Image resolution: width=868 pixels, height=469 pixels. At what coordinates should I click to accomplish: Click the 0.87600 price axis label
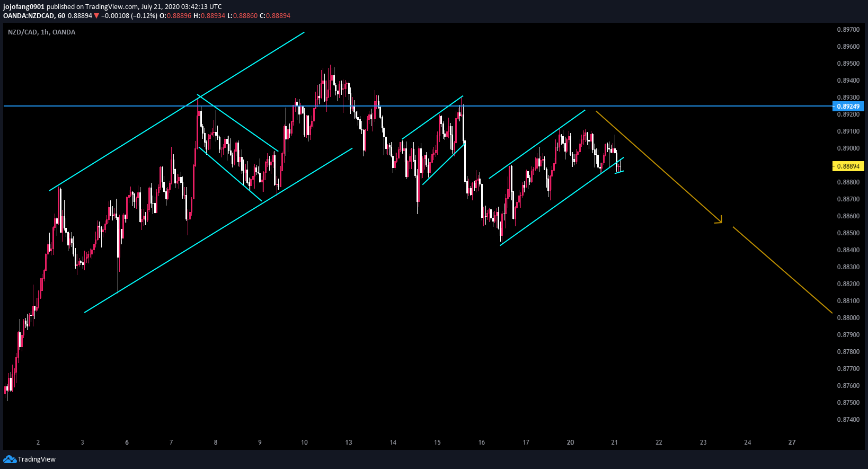point(848,386)
